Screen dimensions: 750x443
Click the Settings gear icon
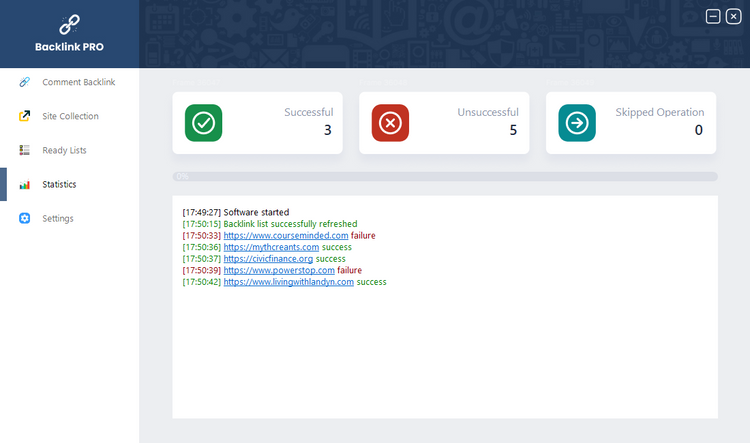[25, 218]
